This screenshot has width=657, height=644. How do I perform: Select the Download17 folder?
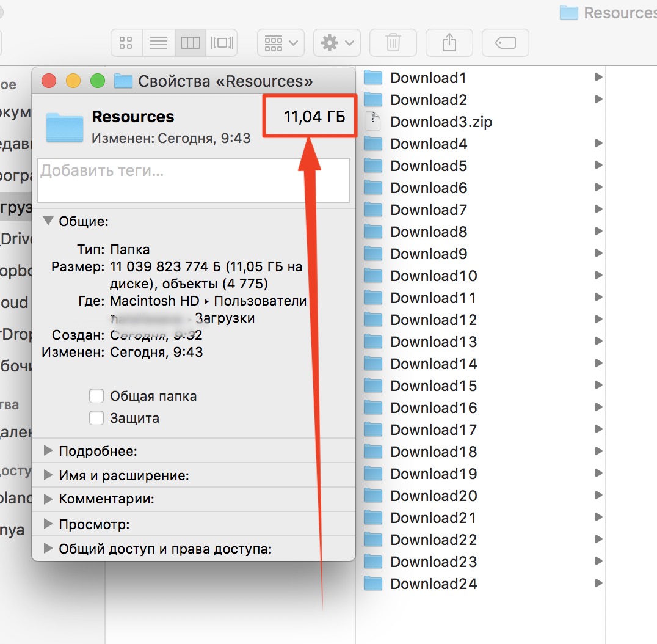point(482,430)
